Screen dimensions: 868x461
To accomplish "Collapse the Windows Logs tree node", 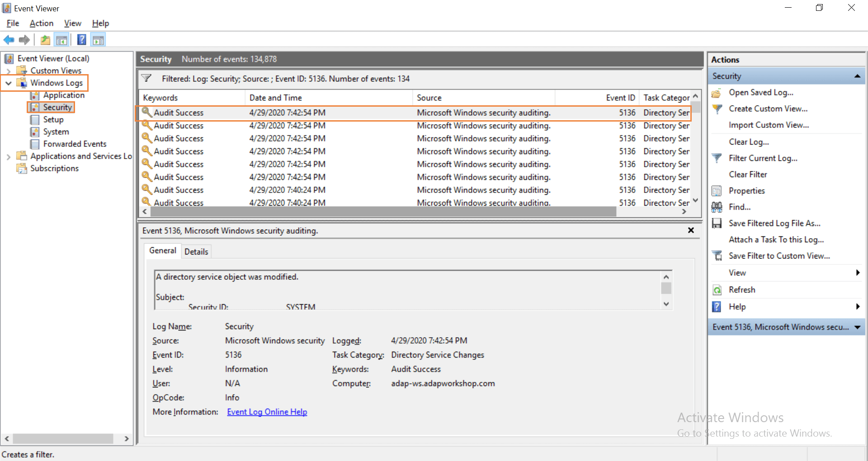I will (x=9, y=83).
